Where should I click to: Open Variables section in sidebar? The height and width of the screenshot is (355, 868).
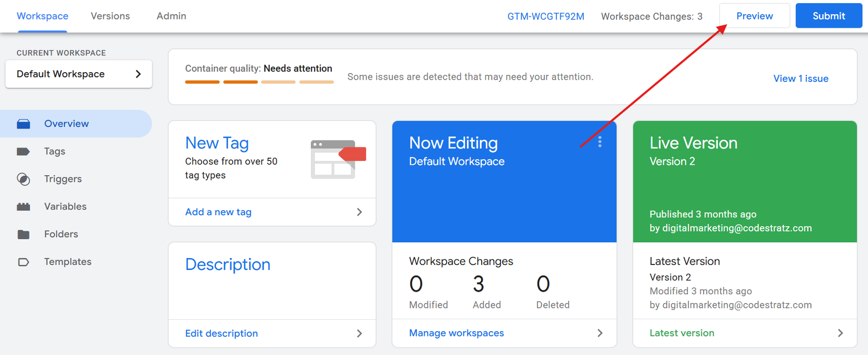pyautogui.click(x=76, y=207)
